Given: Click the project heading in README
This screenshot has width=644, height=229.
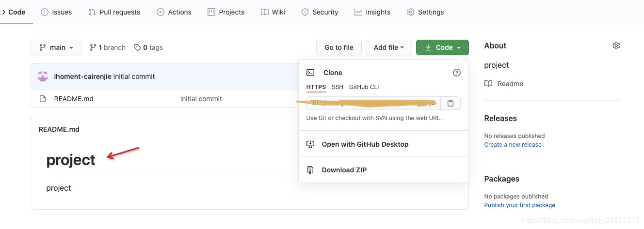Looking at the screenshot, I should coord(71,160).
